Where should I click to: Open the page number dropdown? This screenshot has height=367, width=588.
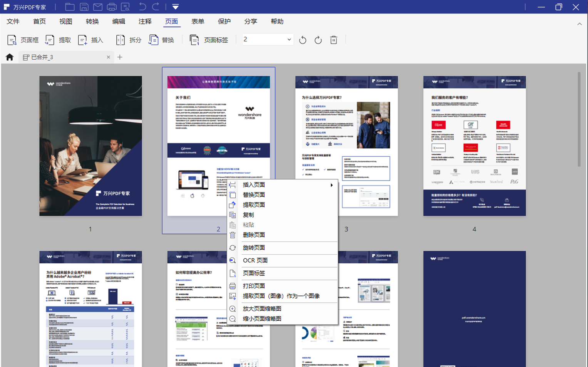tap(289, 40)
